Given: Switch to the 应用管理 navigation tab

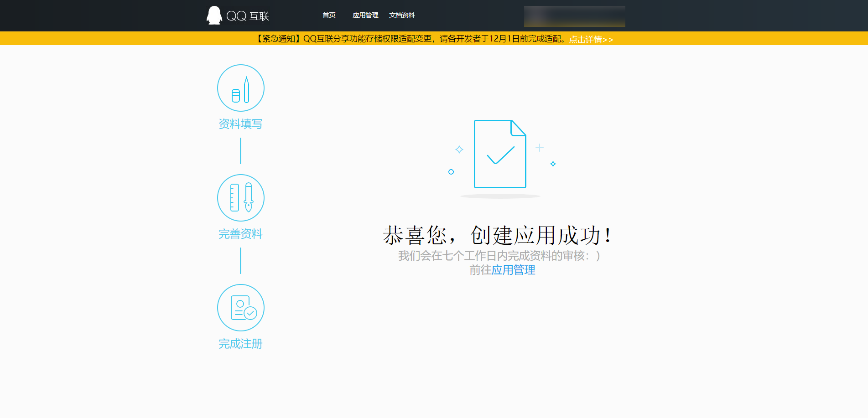Looking at the screenshot, I should click(366, 15).
